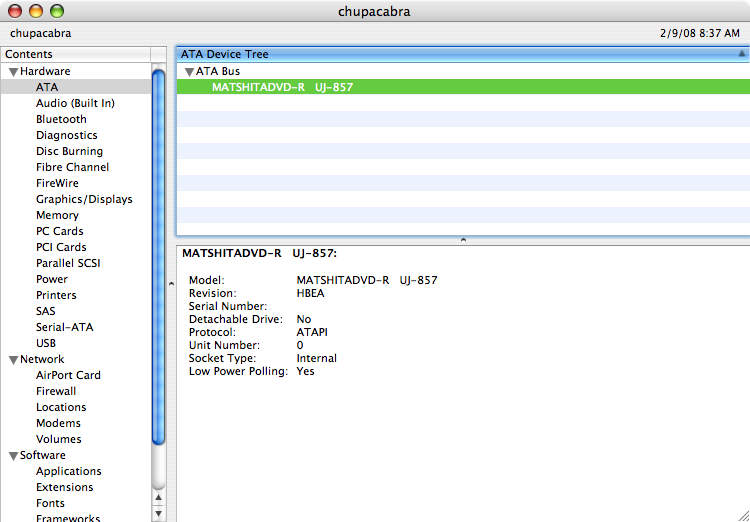Click the ATA Device Tree column header

click(x=463, y=54)
